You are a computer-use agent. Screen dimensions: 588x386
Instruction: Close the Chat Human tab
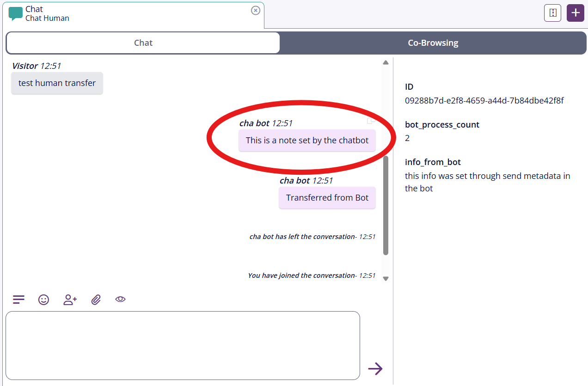[255, 10]
